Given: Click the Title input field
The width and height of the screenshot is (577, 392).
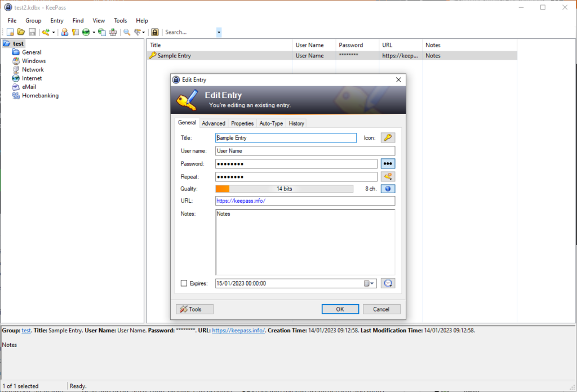Looking at the screenshot, I should pos(286,138).
